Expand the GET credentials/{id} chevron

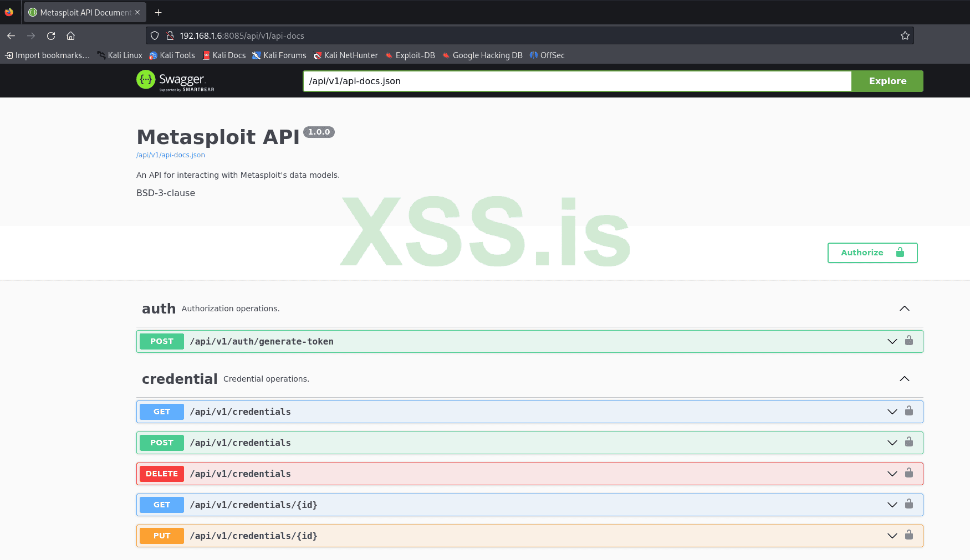pos(892,505)
